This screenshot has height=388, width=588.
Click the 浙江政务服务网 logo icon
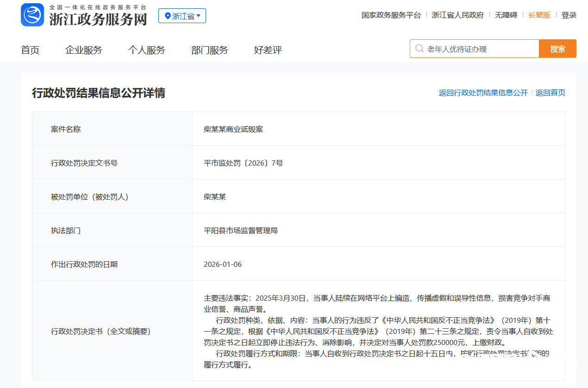pyautogui.click(x=32, y=14)
